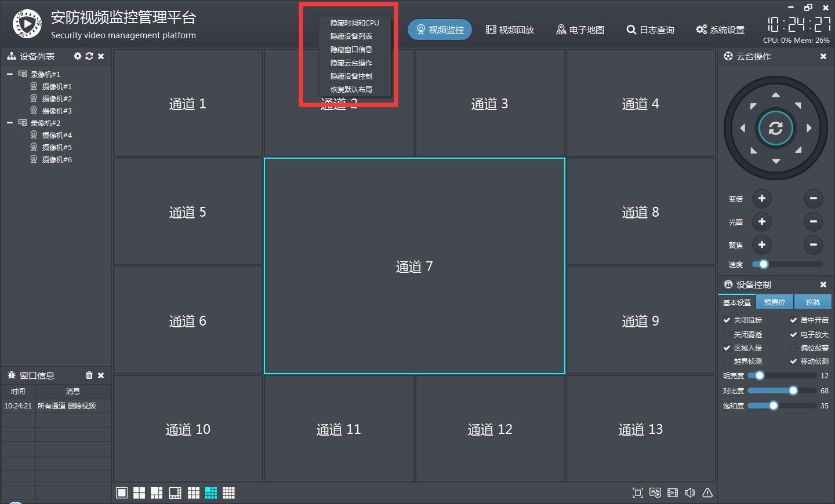Check 越界侦测 checkbox

pyautogui.click(x=727, y=361)
